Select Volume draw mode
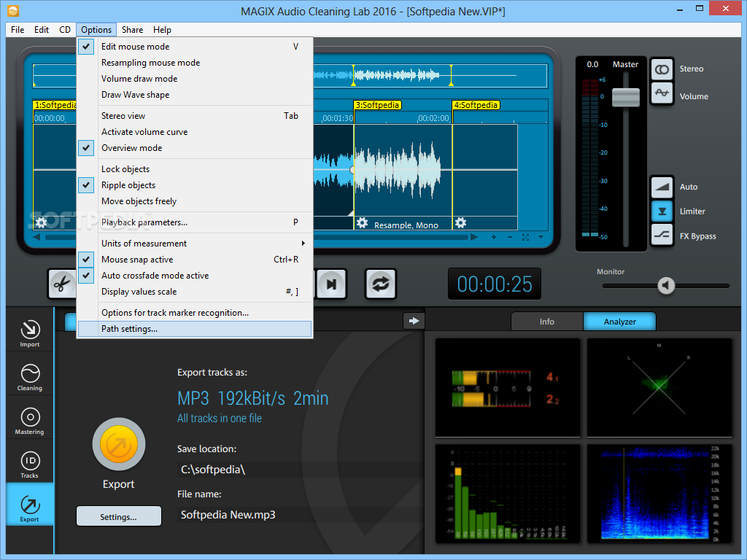This screenshot has height=560, width=747. point(195,79)
